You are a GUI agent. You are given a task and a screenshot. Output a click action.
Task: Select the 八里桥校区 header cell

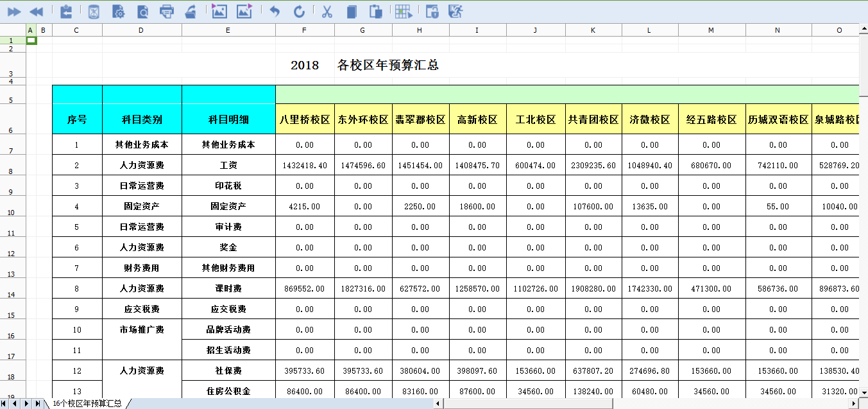click(x=305, y=119)
